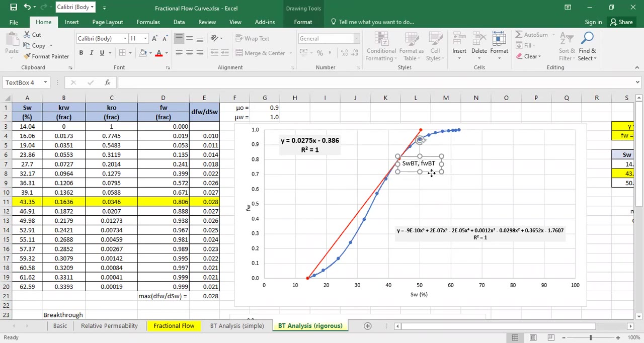Open Conditional Formatting options
This screenshot has height=343, width=644.
(x=381, y=46)
